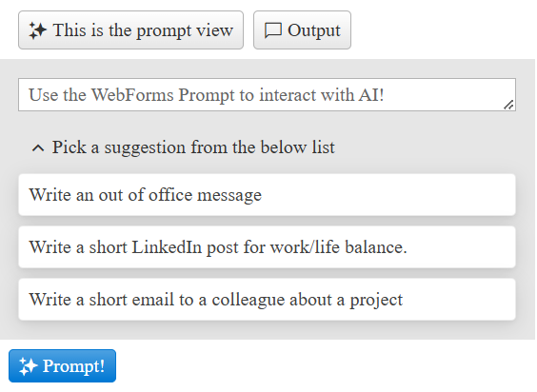Click the sparkle icon on Prompt! button
Screen dimensions: 537x392
(28, 366)
